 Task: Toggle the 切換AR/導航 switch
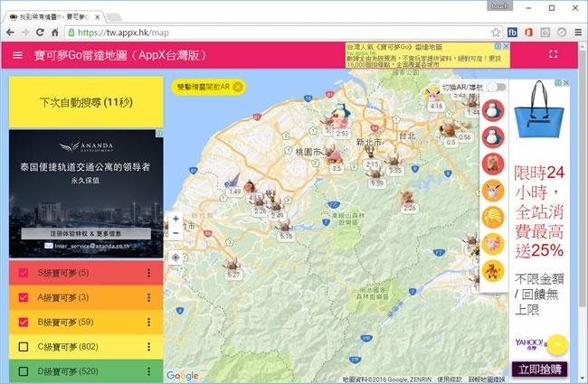[x=498, y=88]
